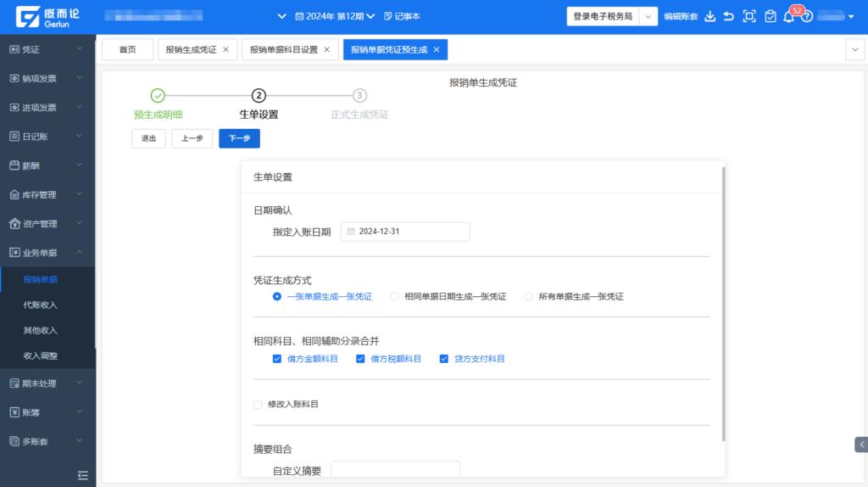Switch to the 报销生成凭证 tab

click(x=191, y=50)
